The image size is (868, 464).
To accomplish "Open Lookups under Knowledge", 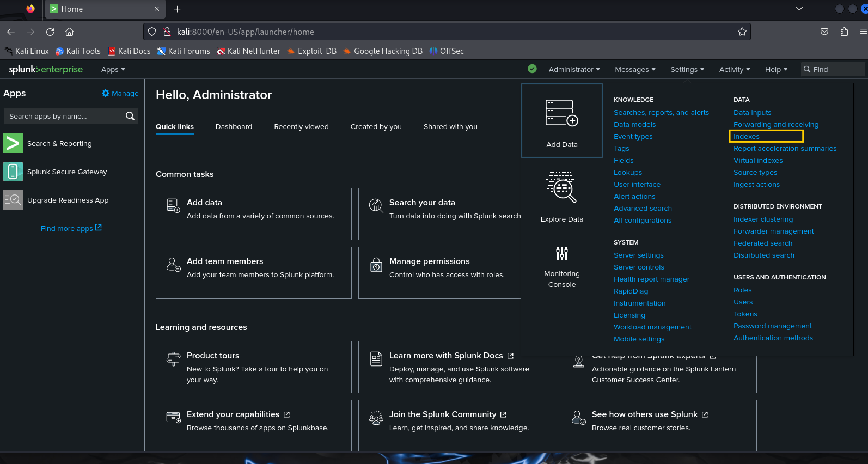I will click(x=627, y=172).
